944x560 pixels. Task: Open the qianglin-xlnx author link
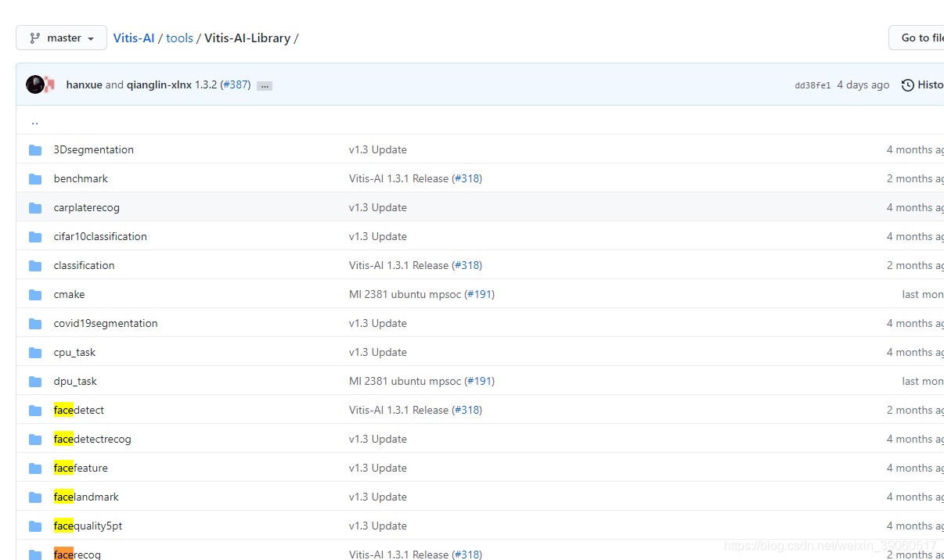tap(159, 84)
